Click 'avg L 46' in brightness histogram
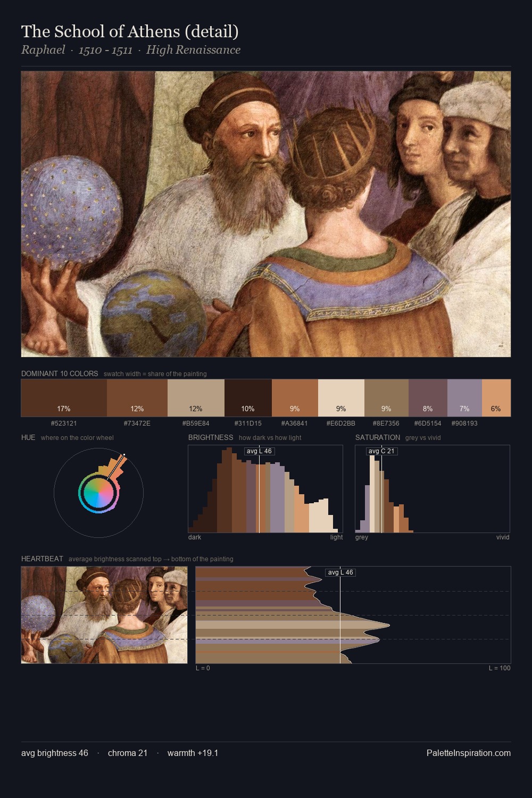The image size is (532, 798). coord(260,451)
